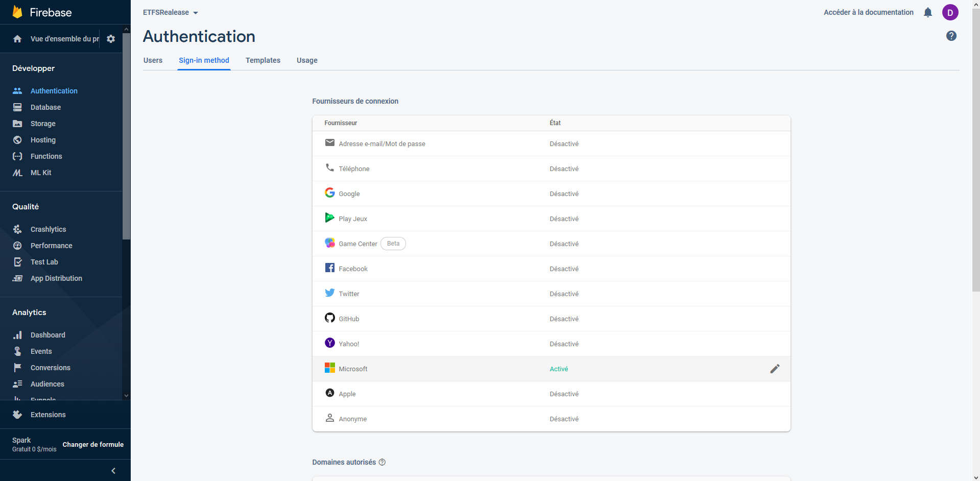Select Adresse e-mail/Mot de passe row

(x=551, y=143)
